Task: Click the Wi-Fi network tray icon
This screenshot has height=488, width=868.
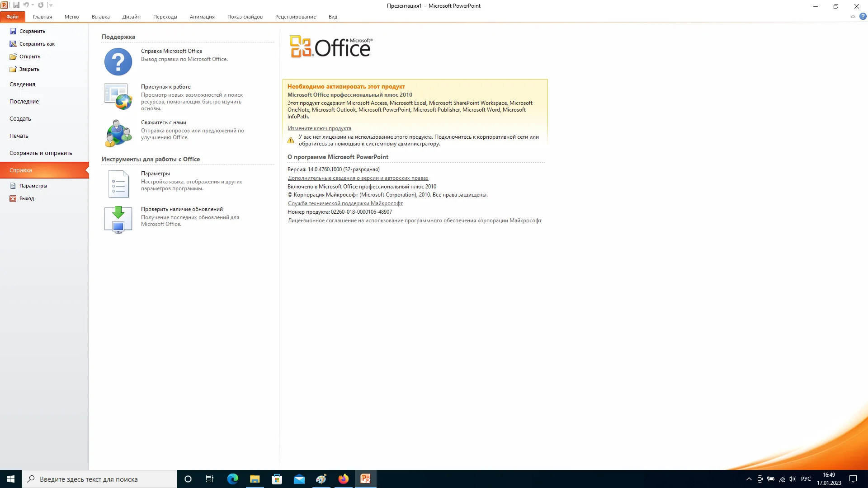Action: [782, 479]
